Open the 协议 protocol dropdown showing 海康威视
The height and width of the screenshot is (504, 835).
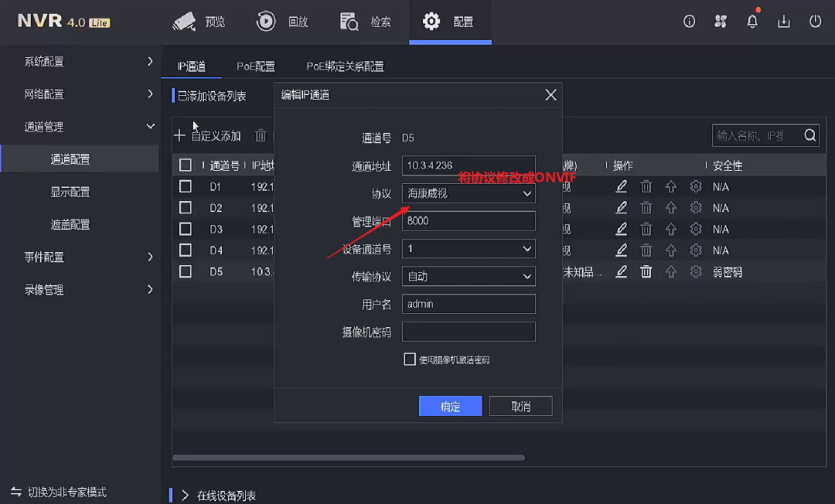click(468, 193)
